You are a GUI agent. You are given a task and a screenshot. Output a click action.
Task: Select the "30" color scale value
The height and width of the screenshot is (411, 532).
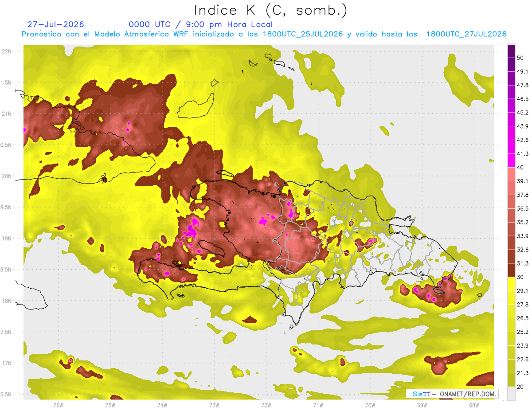[x=521, y=277]
